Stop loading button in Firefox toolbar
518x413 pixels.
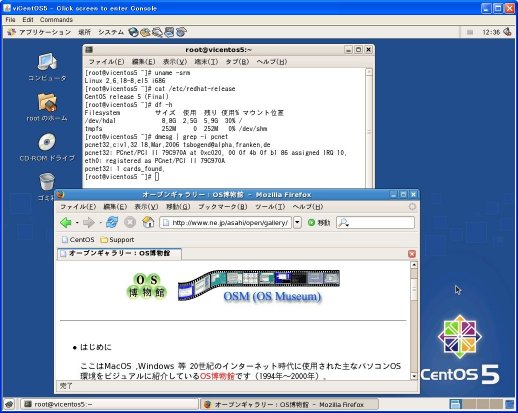130,222
